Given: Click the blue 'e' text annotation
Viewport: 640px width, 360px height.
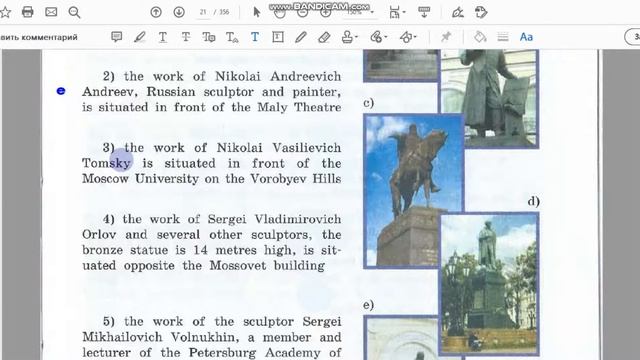Looking at the screenshot, I should click(x=61, y=91).
